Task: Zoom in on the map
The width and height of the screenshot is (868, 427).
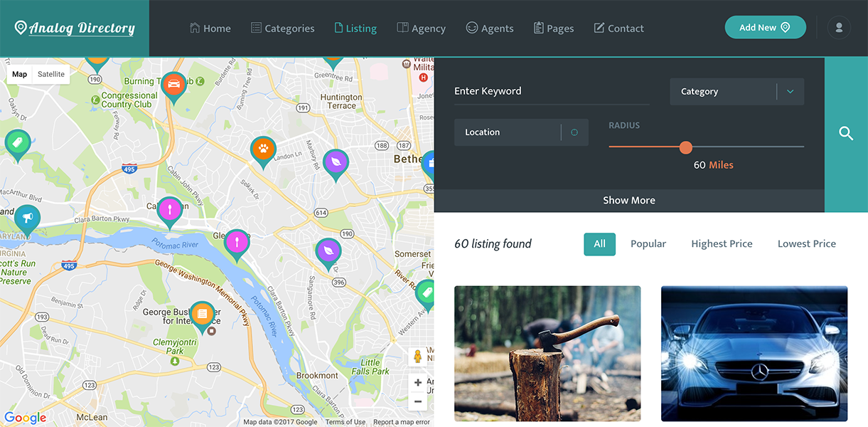Action: [x=418, y=383]
